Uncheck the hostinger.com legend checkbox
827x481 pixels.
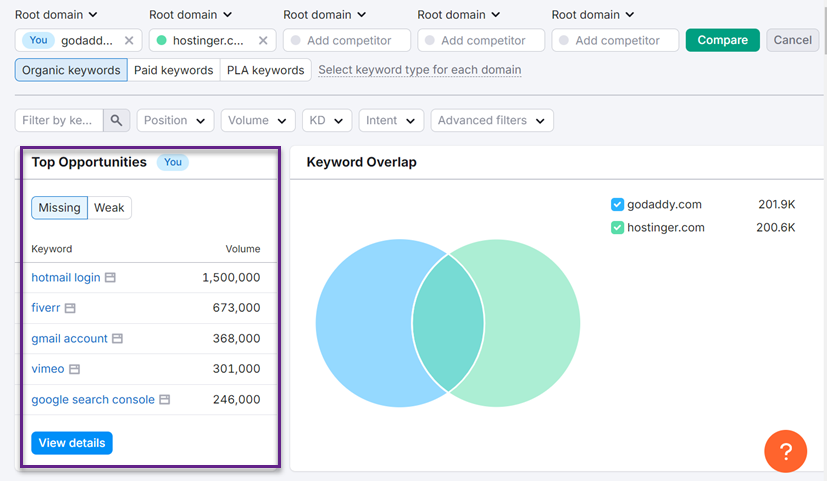coord(617,228)
